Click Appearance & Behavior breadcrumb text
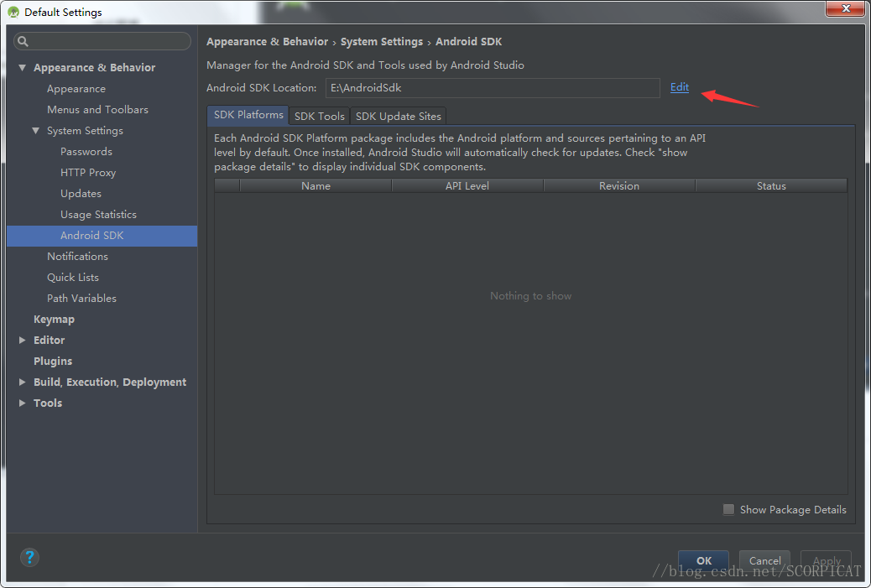The height and width of the screenshot is (588, 871). click(x=267, y=42)
